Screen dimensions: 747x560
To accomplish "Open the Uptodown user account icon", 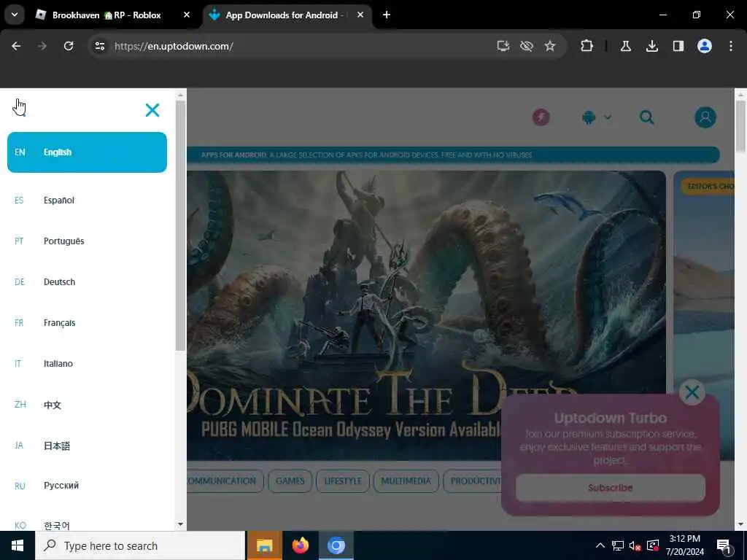I will pos(705,117).
